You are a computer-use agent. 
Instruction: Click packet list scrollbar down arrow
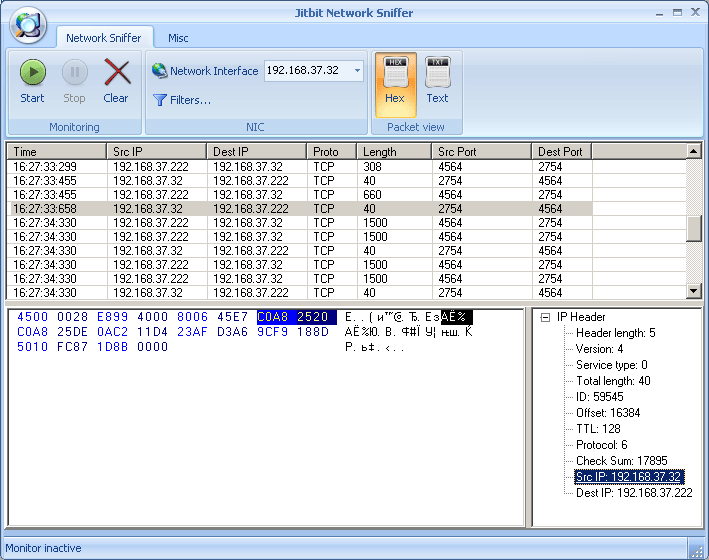point(694,291)
